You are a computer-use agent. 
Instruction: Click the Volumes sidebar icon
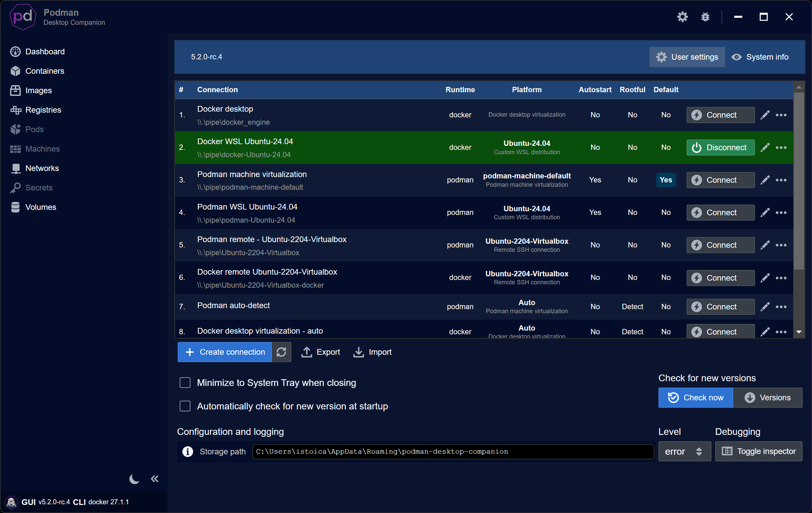[16, 207]
